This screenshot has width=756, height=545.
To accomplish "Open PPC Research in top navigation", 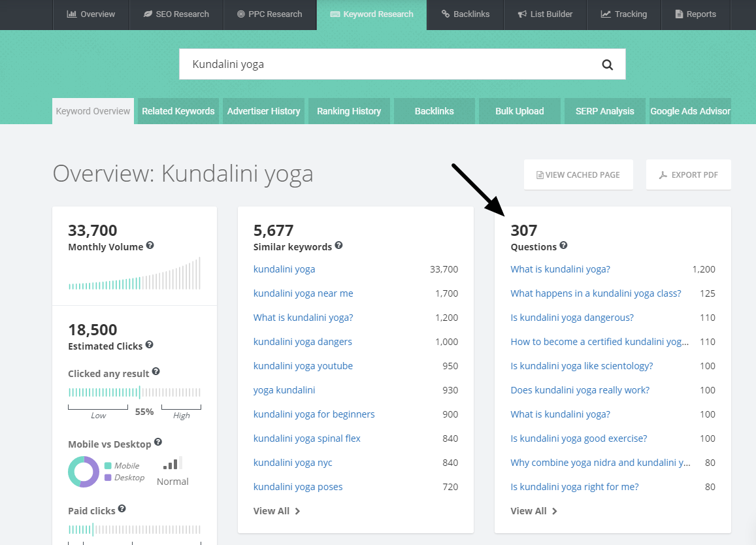I will pyautogui.click(x=270, y=14).
